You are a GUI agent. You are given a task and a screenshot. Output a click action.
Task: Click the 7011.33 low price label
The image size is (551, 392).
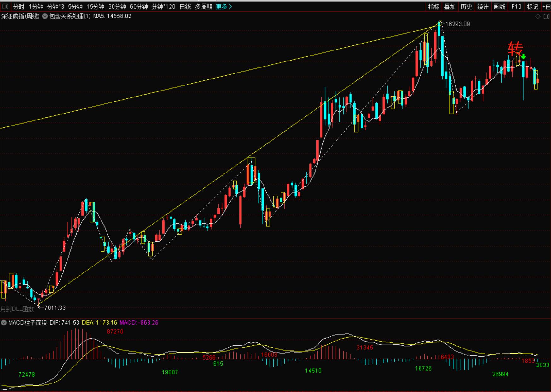click(x=55, y=308)
